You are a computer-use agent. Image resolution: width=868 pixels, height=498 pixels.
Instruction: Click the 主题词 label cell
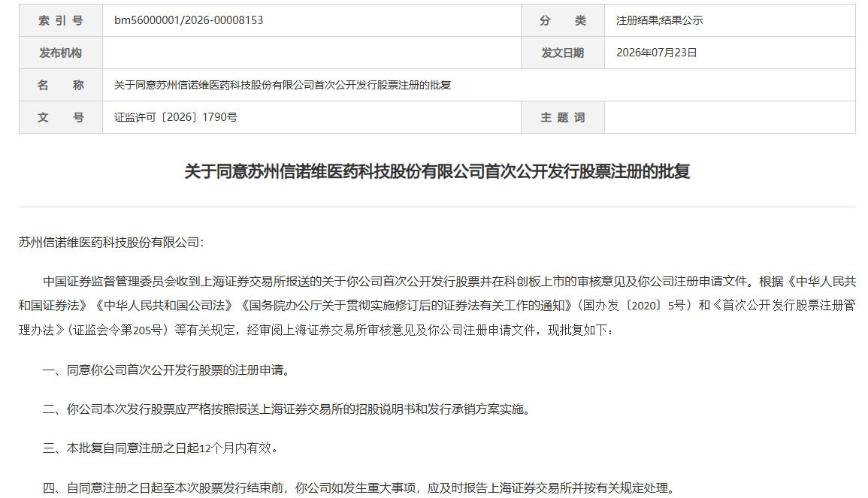(x=562, y=116)
